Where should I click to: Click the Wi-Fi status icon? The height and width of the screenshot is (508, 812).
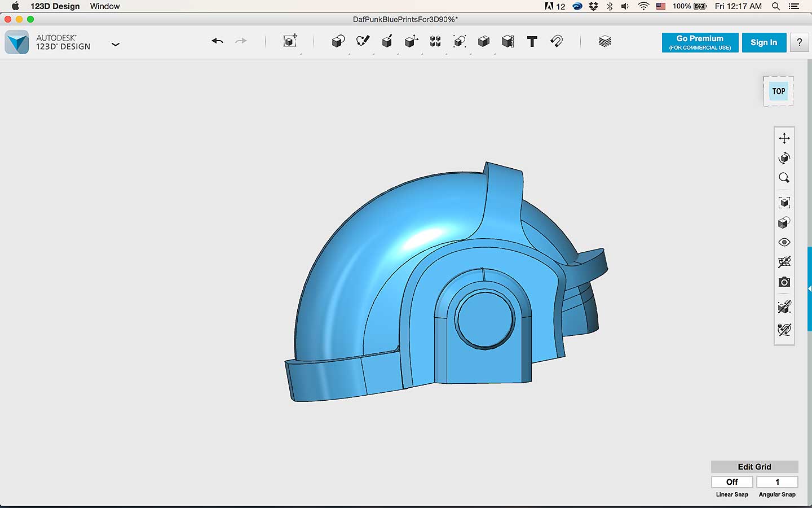(643, 6)
